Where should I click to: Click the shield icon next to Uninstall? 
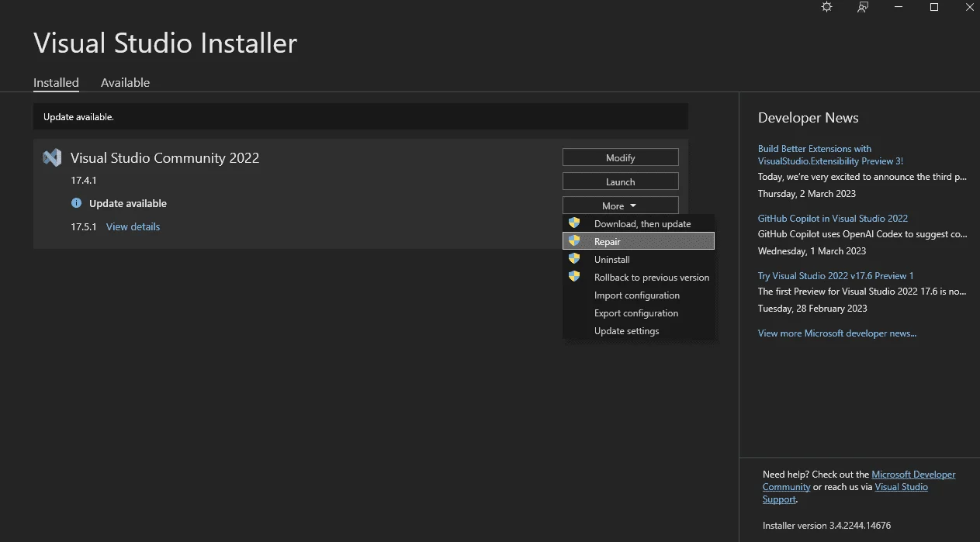coord(574,259)
